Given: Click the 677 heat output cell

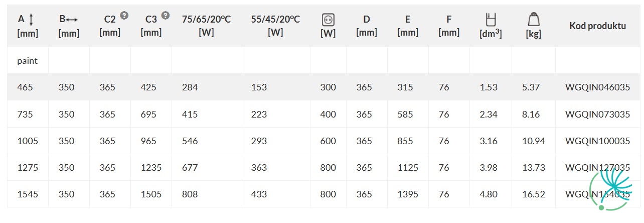Looking at the screenshot, I should 190,167.
